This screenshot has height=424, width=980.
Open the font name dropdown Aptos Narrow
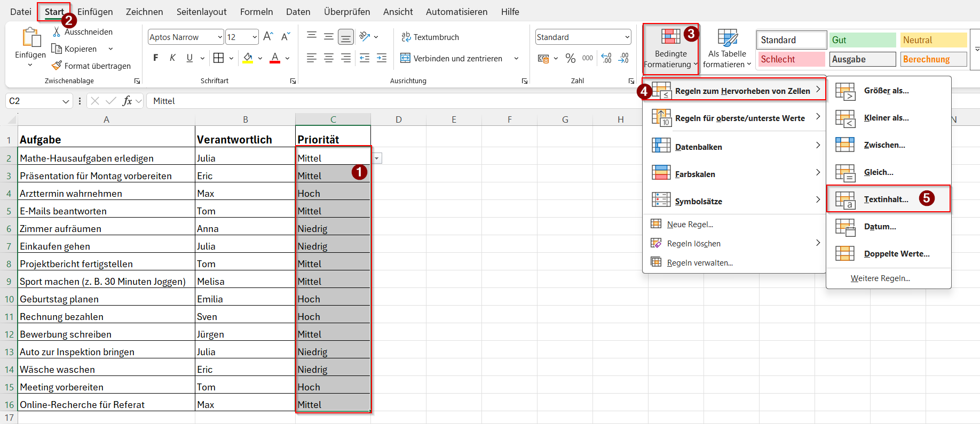(220, 37)
